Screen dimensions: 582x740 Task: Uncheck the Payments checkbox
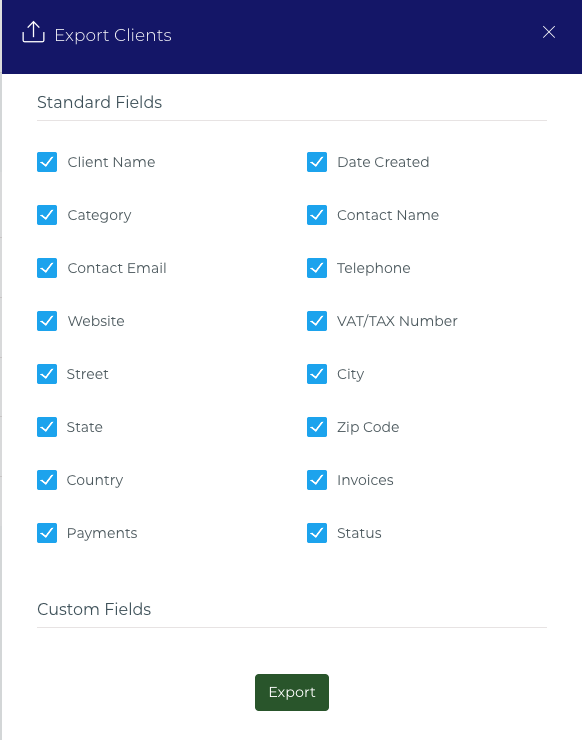[x=47, y=533]
